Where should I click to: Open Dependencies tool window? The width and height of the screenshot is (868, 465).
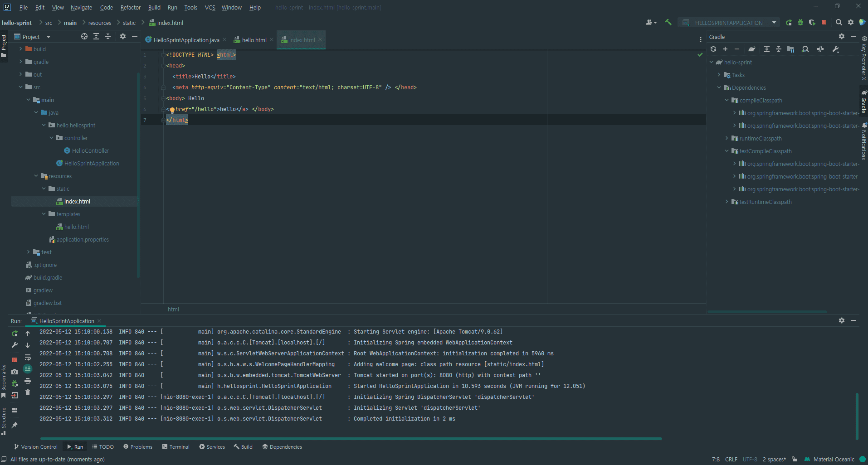point(282,447)
